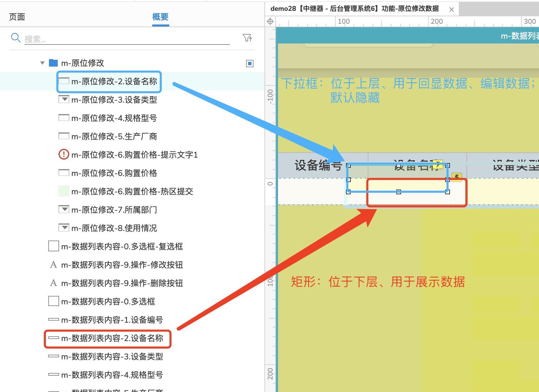Screen dimensions: 539x392
Task: Click the rectangle icon of m-数据列表内容-3.设备类型
Action: 54,356
